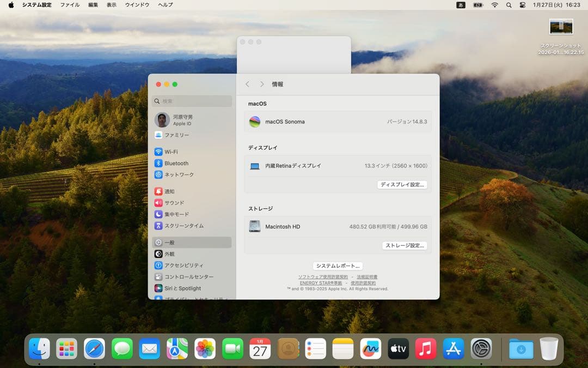Click the 検索 search field in the sidebar
The height and width of the screenshot is (368, 588).
click(192, 101)
